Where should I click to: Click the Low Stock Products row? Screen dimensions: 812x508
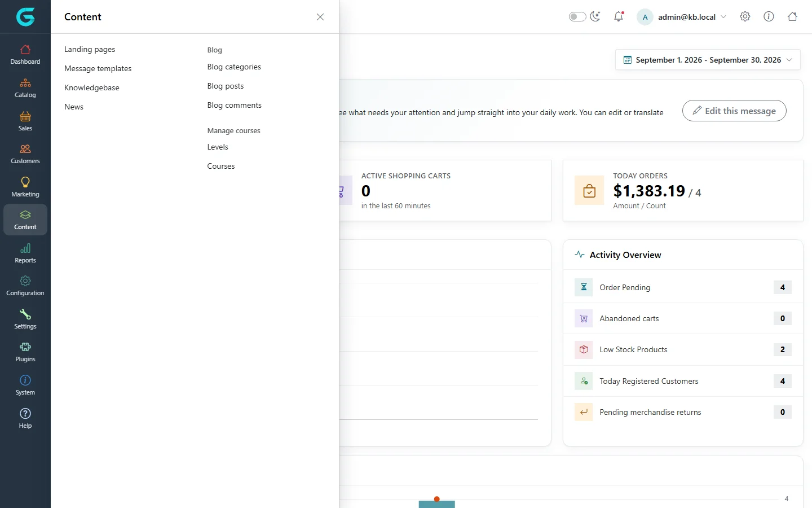pyautogui.click(x=683, y=349)
